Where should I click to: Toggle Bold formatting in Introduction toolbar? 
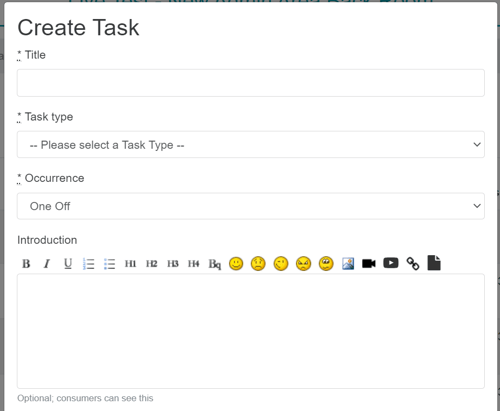pos(26,264)
